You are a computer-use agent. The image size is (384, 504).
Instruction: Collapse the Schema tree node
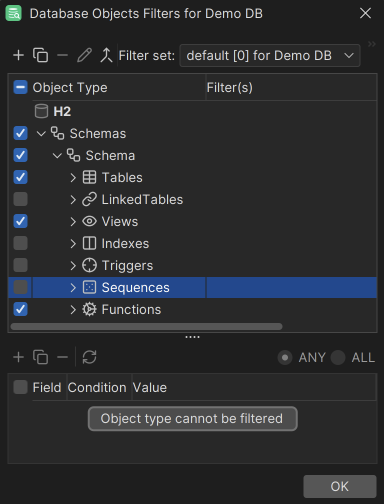point(57,156)
